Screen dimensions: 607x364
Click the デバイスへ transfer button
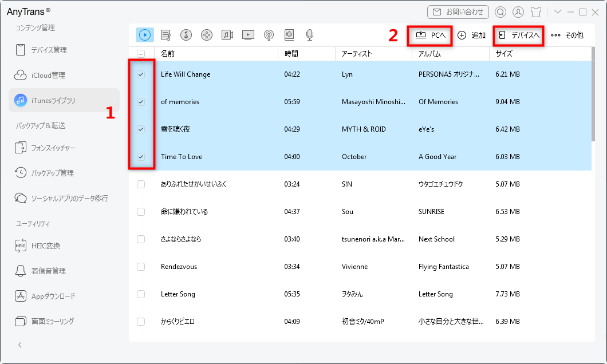pos(519,35)
